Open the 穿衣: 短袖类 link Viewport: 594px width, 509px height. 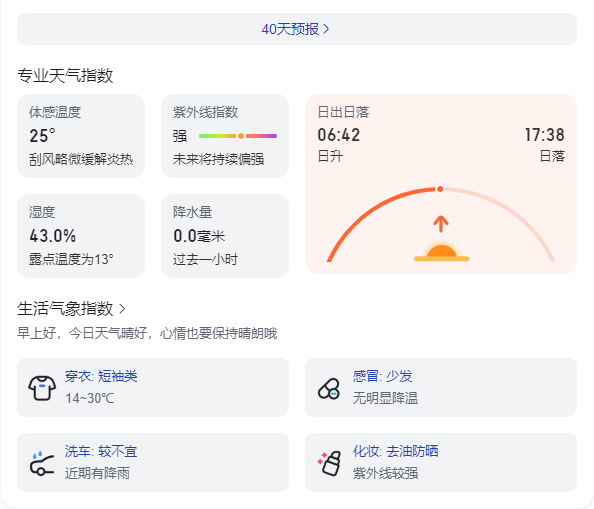click(x=101, y=376)
